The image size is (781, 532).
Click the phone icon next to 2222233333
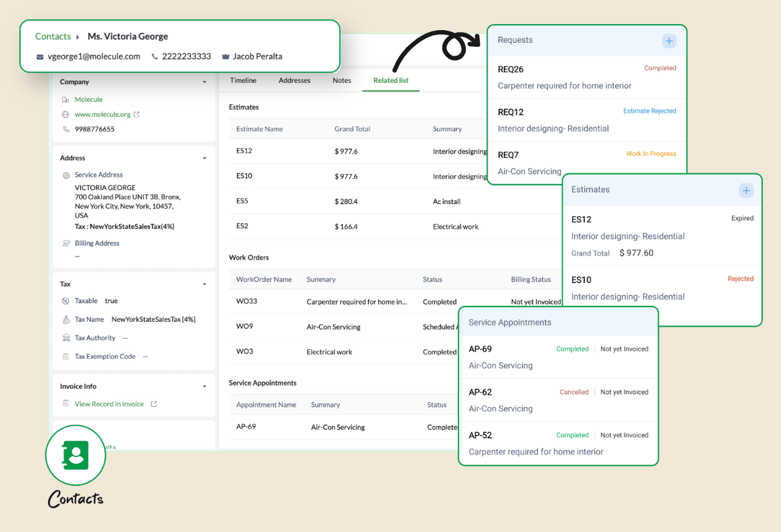point(155,57)
